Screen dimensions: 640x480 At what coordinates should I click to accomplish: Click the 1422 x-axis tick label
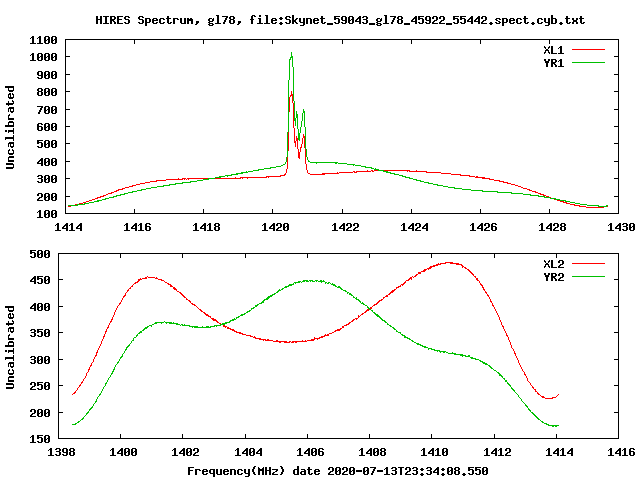(x=345, y=227)
